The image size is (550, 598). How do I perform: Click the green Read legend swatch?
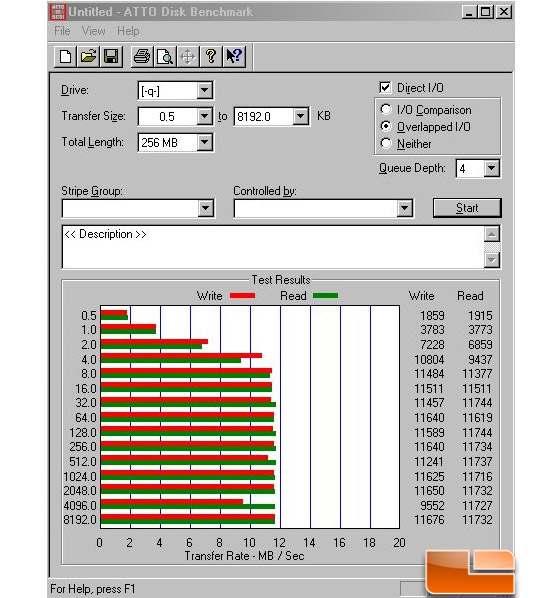[325, 296]
